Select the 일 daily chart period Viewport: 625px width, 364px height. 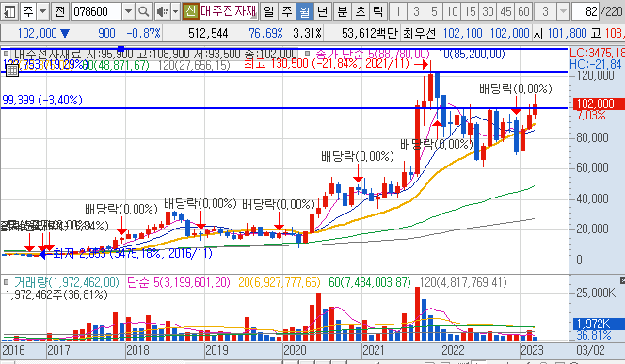point(269,11)
